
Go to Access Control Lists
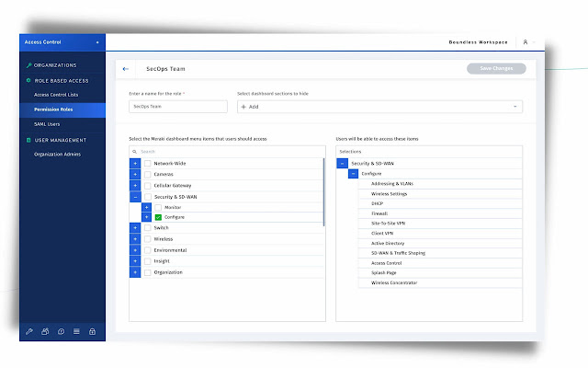click(x=56, y=95)
